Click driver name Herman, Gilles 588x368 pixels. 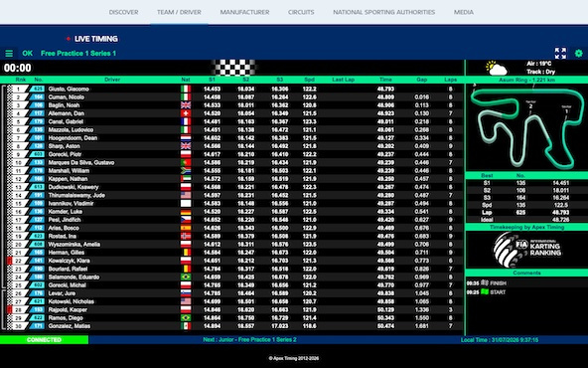66,253
